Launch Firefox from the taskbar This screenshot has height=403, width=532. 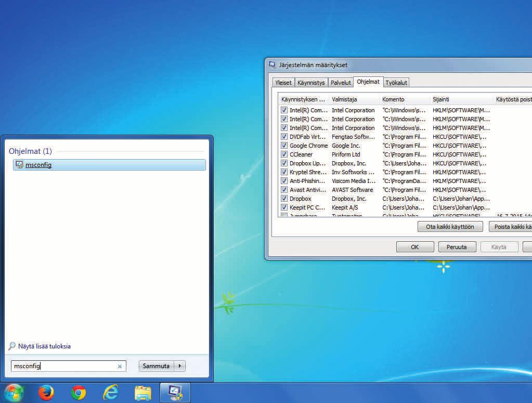[46, 393]
